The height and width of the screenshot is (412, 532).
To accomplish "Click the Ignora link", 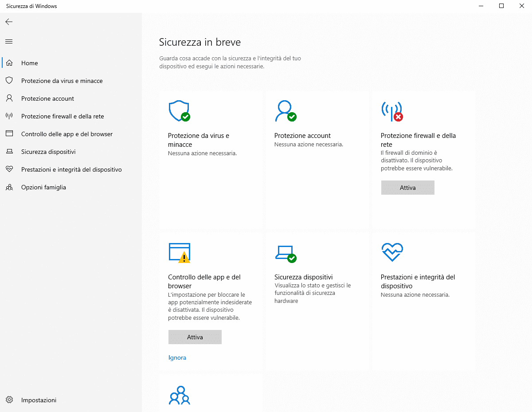I will [177, 357].
